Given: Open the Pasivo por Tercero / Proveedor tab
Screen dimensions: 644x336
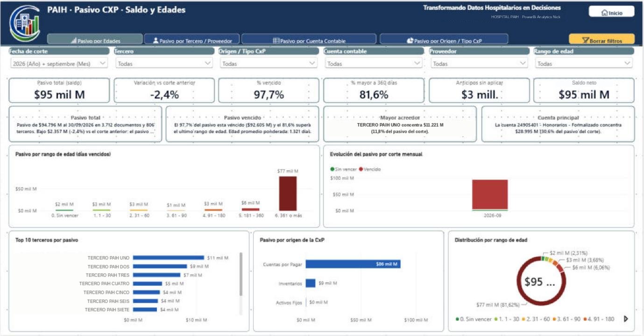Looking at the screenshot, I should coord(191,40).
